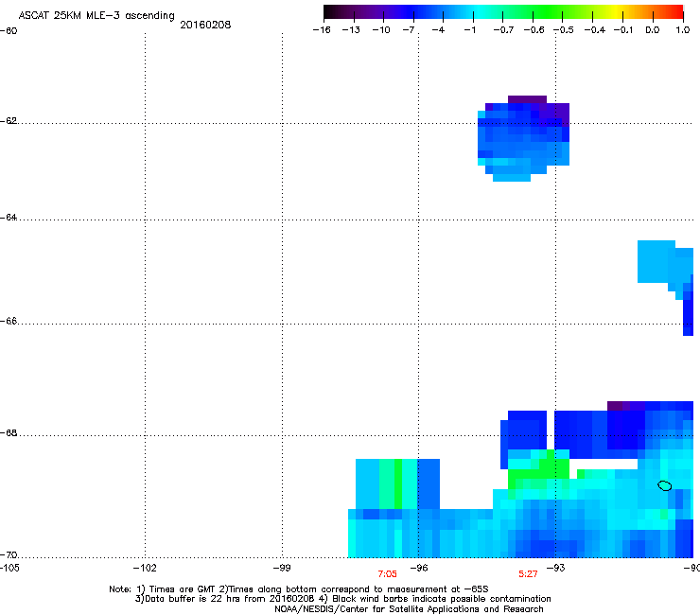Click the note line about Times are GMT
The width and height of the screenshot is (700, 615).
tap(299, 589)
